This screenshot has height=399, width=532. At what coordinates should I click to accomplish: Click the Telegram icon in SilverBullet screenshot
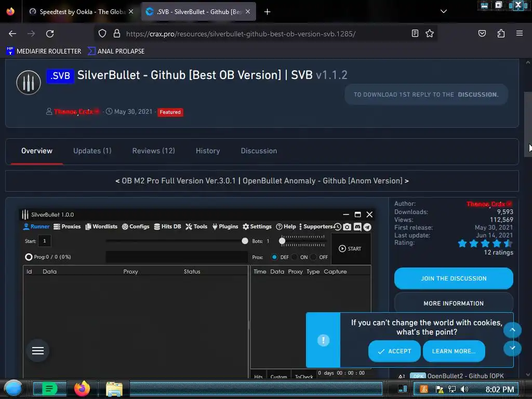pyautogui.click(x=367, y=227)
